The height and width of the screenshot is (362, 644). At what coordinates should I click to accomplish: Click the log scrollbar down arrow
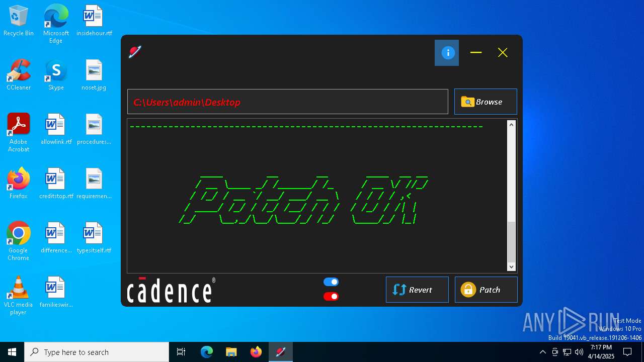click(x=512, y=267)
